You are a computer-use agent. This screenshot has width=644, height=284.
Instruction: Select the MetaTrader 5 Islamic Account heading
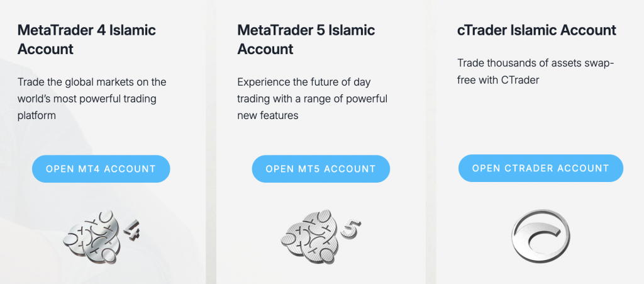pyautogui.click(x=306, y=39)
